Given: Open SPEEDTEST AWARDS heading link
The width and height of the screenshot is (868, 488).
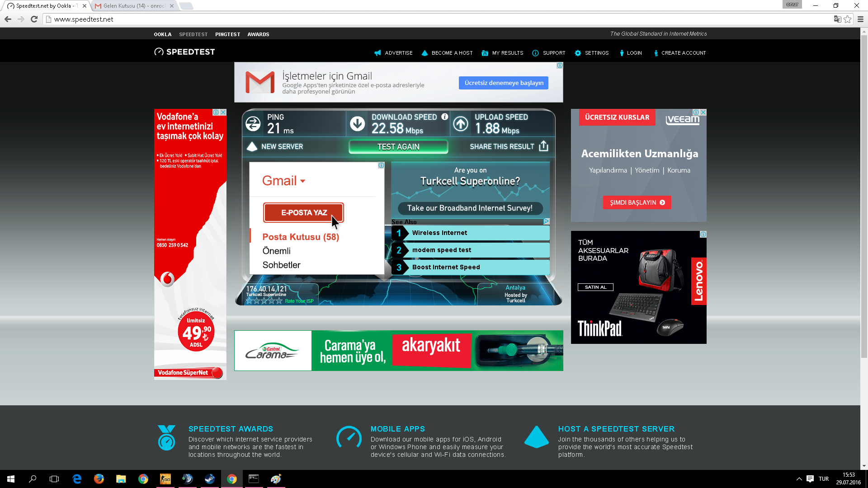Looking at the screenshot, I should [x=231, y=429].
